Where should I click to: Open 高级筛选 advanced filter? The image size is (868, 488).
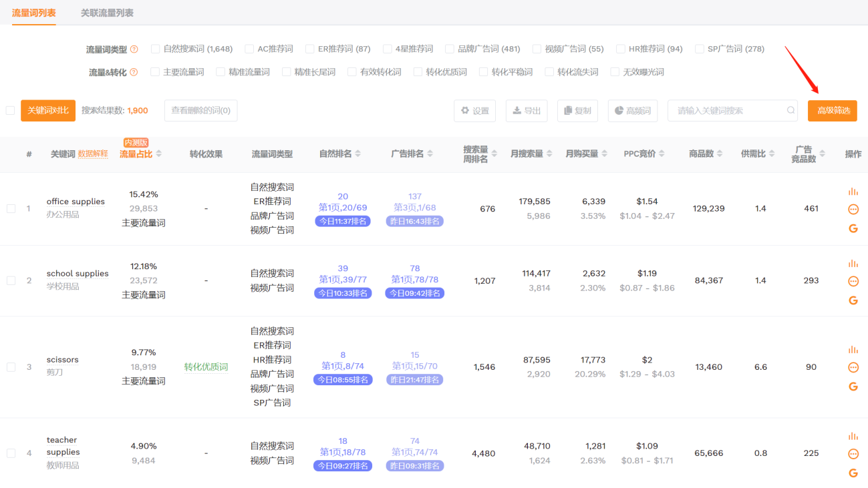(x=833, y=111)
